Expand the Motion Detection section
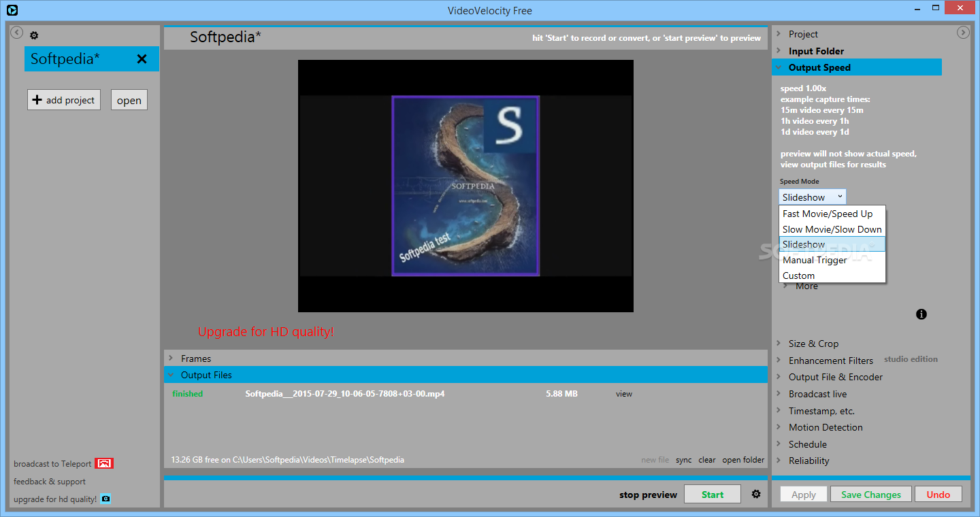 point(826,427)
